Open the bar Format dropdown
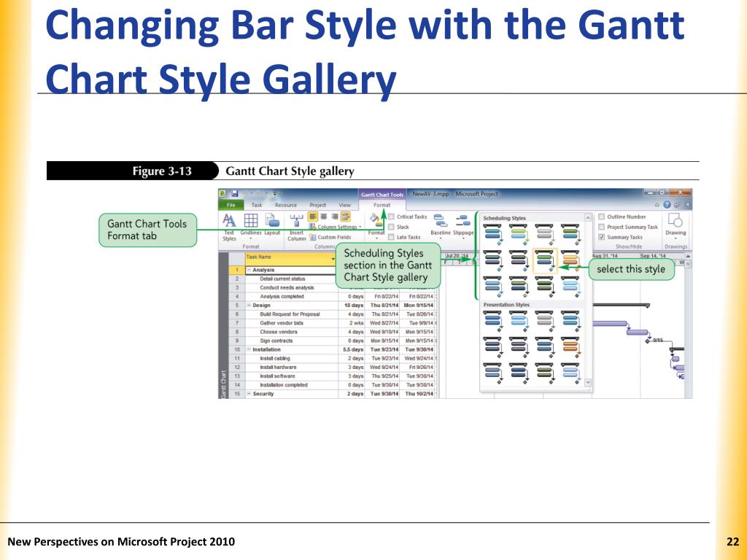The height and width of the screenshot is (560, 747). click(x=376, y=225)
